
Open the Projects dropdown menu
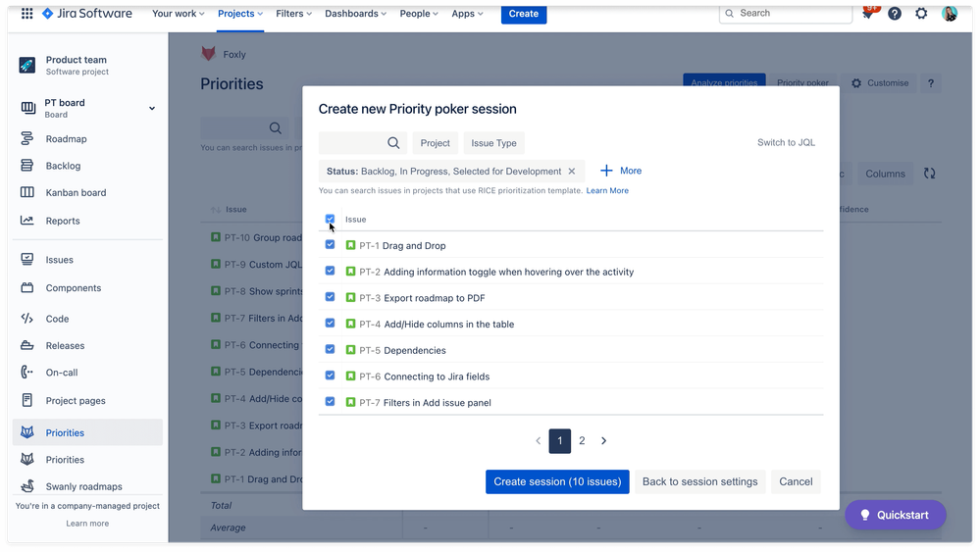point(240,13)
